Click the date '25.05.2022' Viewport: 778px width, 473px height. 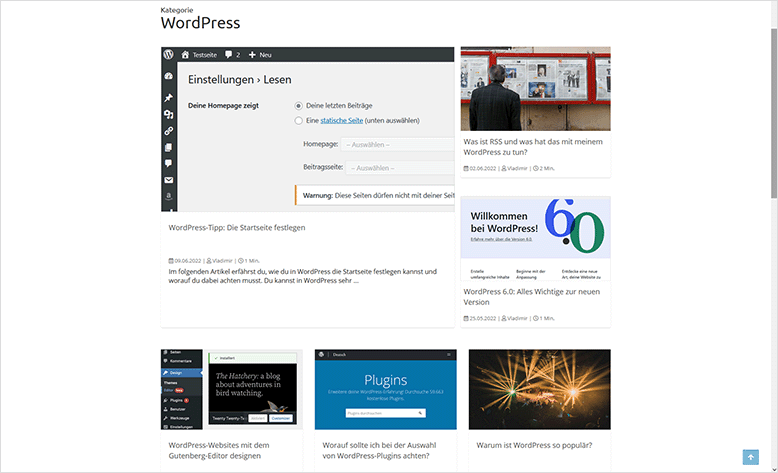tap(483, 318)
